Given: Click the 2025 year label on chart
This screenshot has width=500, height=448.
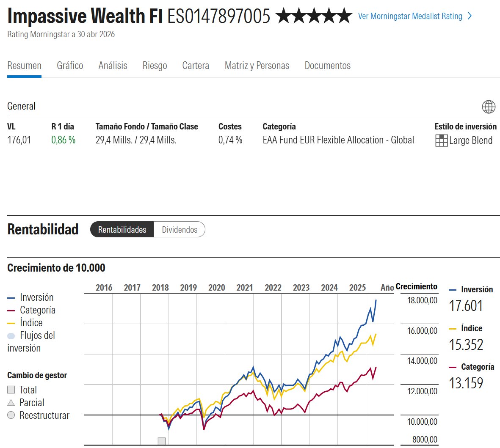Looking at the screenshot, I should [357, 288].
